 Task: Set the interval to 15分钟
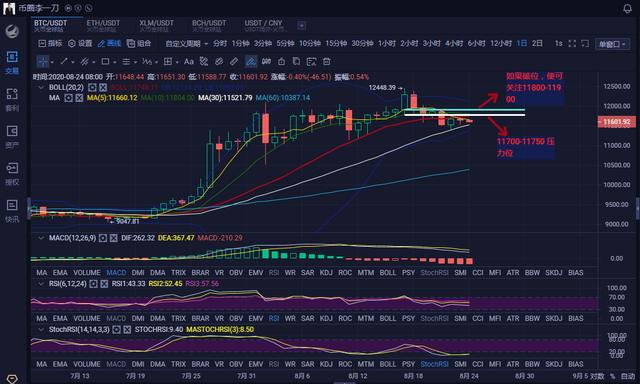[336, 43]
